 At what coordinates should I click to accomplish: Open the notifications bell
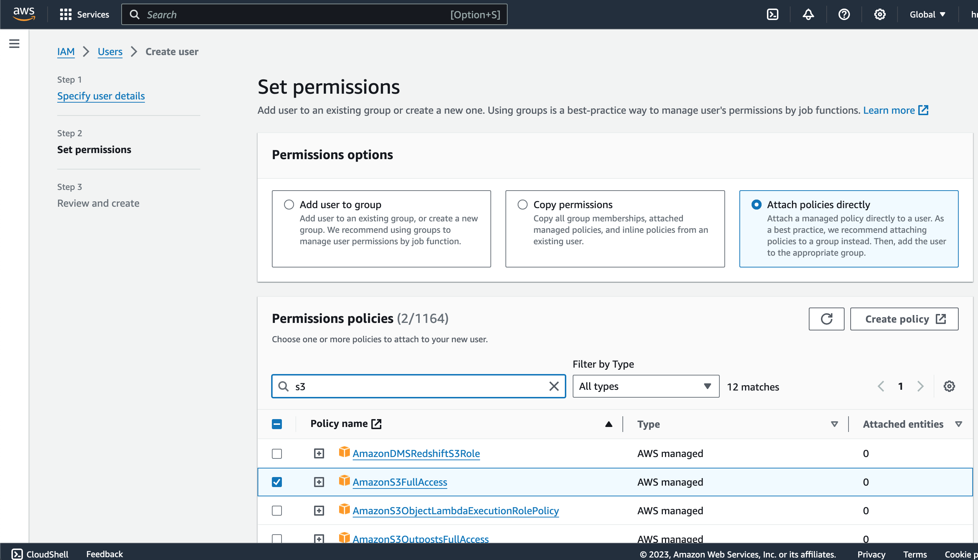(x=808, y=15)
